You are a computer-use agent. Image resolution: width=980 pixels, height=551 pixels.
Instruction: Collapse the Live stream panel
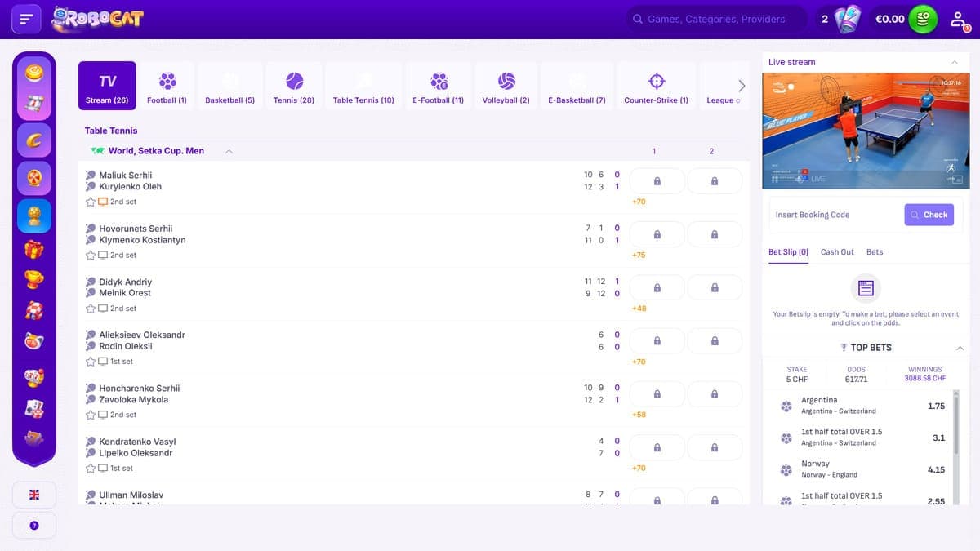coord(955,62)
